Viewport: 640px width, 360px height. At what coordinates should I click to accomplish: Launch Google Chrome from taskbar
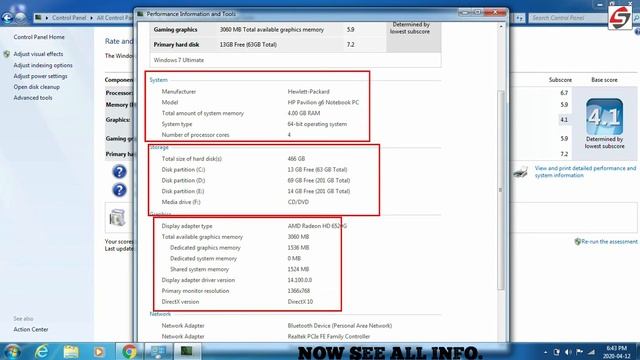click(x=129, y=351)
